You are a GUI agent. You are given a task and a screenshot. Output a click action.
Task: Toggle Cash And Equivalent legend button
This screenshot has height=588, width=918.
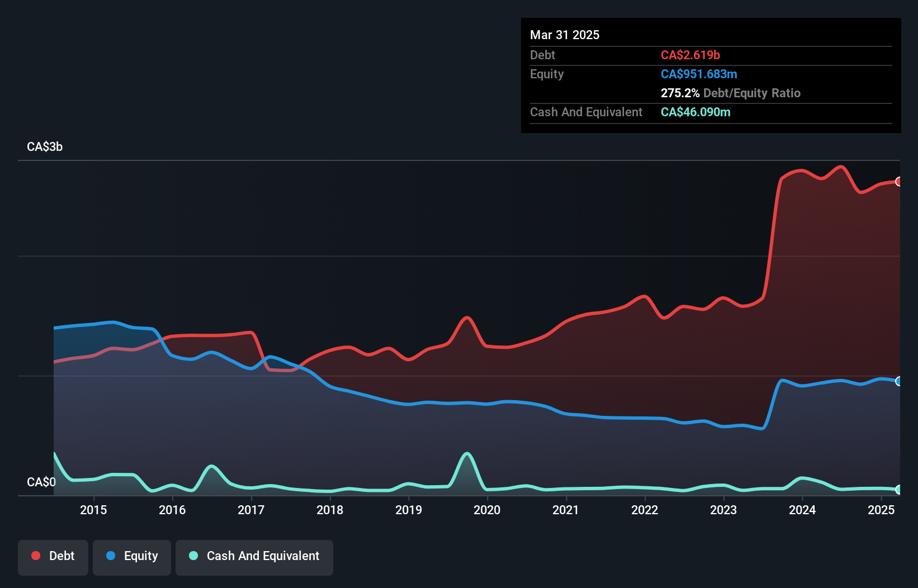(254, 557)
